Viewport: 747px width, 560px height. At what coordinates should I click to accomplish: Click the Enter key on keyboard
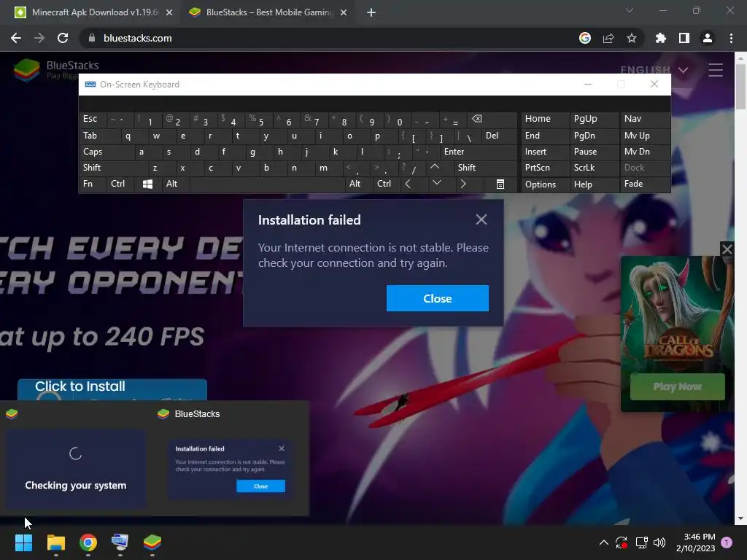pos(478,152)
